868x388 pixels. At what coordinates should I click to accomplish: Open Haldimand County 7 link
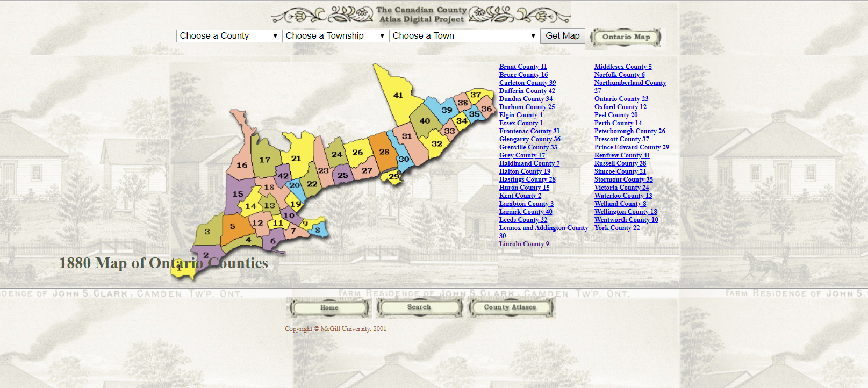[x=529, y=163]
